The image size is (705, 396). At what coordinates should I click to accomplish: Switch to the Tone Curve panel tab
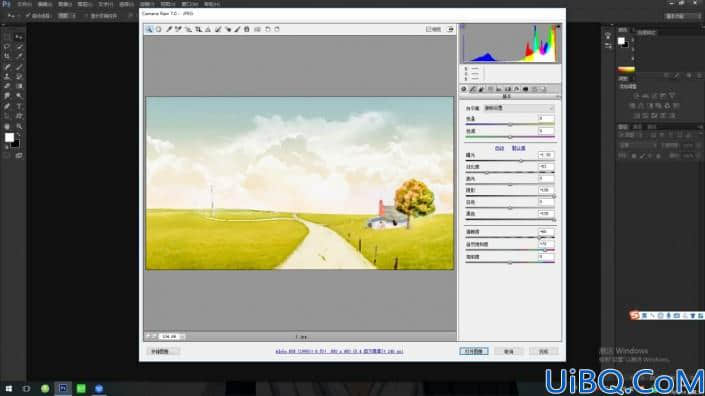click(473, 89)
